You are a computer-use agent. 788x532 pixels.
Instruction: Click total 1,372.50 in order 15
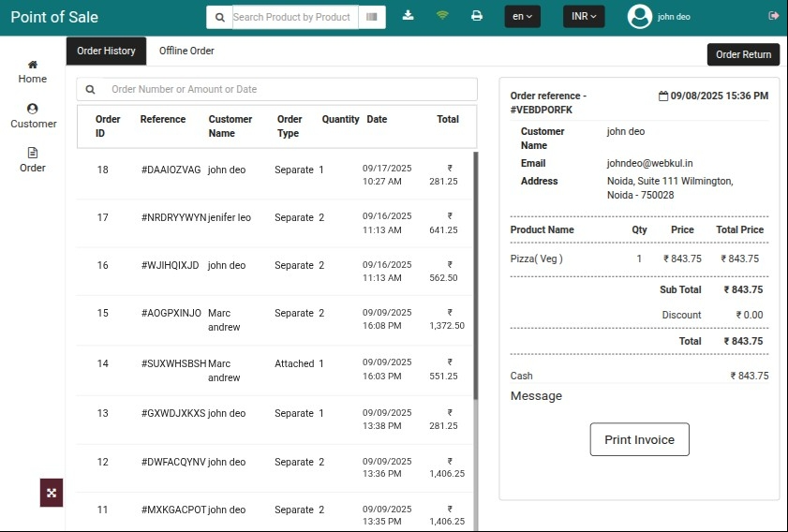tap(447, 319)
